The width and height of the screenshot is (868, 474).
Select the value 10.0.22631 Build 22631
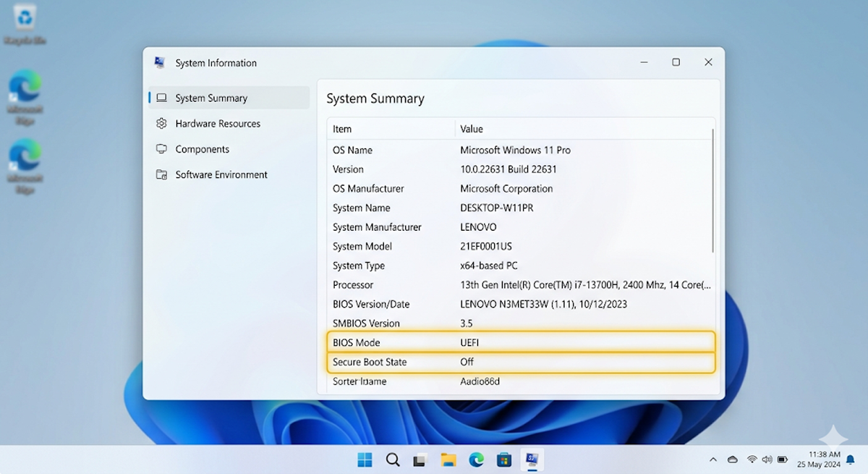[x=509, y=169]
